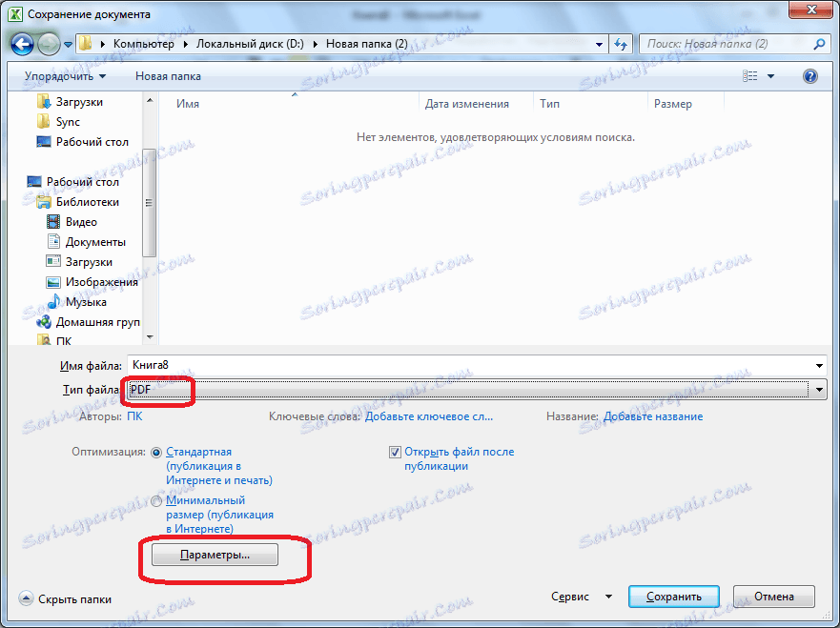
Task: Open the Музыка library
Action: (76, 302)
